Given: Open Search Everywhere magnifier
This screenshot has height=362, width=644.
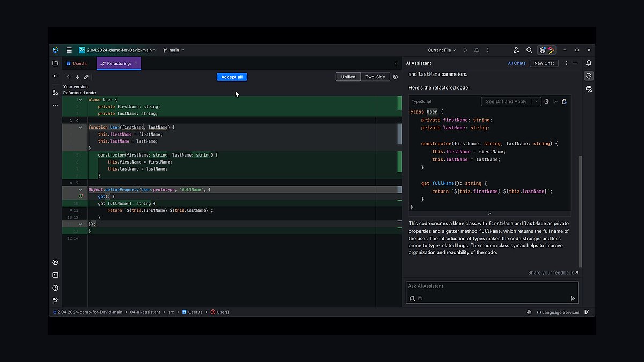Looking at the screenshot, I should click(529, 50).
